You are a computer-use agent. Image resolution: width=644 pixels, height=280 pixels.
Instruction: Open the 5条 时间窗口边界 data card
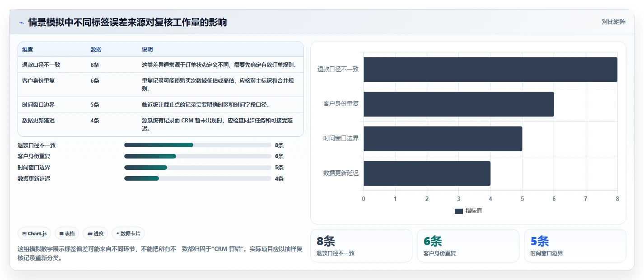575,246
